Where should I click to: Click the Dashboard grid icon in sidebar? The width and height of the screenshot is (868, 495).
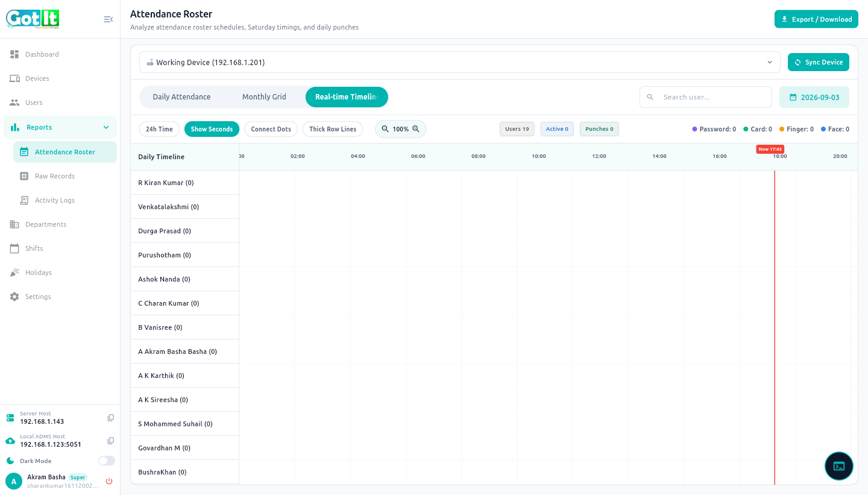click(14, 54)
